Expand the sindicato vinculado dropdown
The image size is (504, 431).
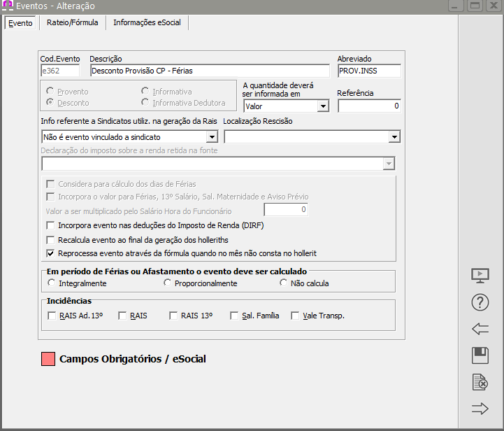click(212, 137)
